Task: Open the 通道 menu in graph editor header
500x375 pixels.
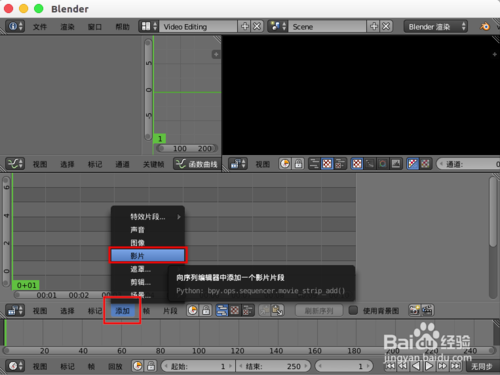Action: [x=122, y=164]
